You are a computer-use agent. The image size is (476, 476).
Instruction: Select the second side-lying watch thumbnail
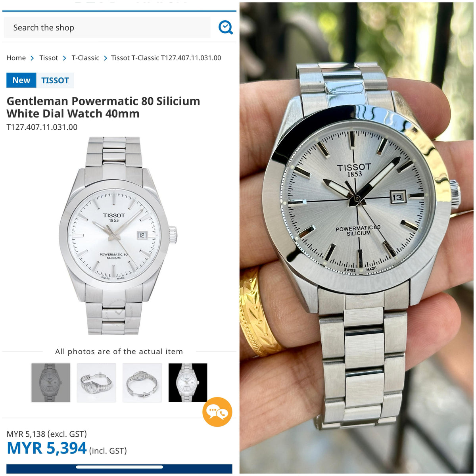point(96,383)
